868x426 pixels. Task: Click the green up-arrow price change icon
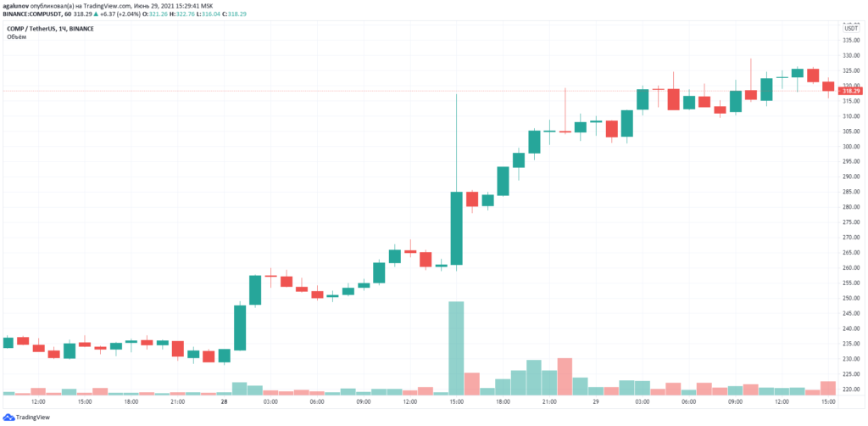click(95, 14)
